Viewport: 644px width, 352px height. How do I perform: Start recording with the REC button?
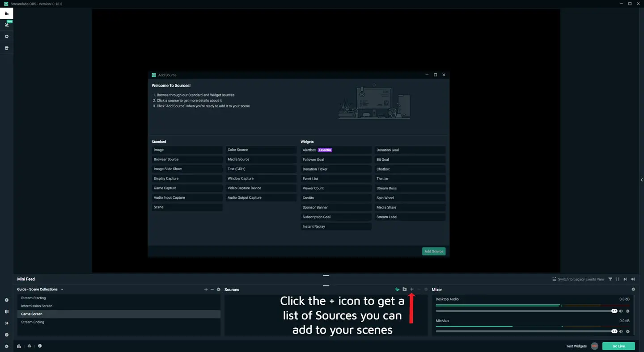(594, 346)
